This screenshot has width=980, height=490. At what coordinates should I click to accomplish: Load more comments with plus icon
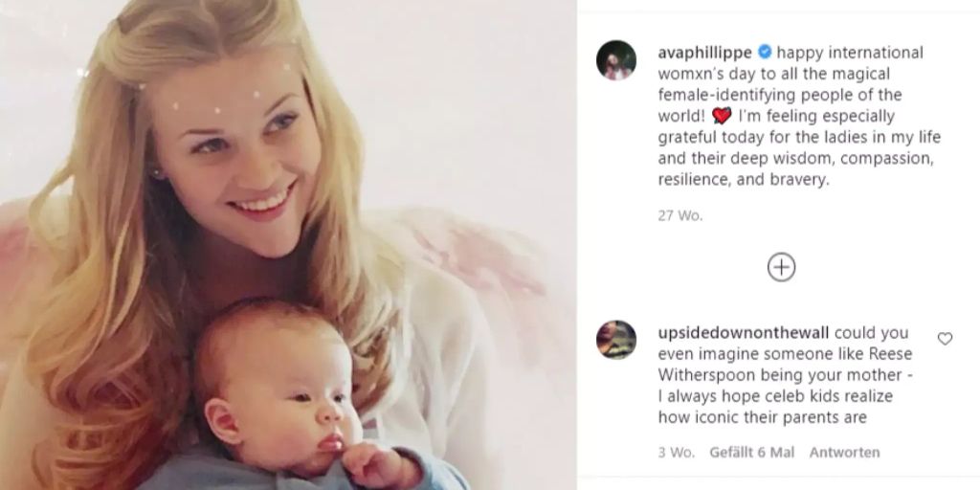click(781, 268)
